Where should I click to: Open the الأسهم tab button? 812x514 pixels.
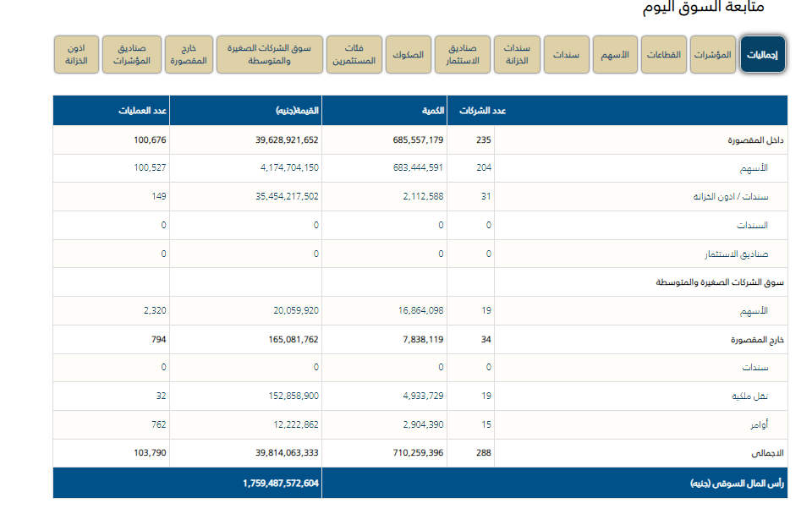pos(614,55)
